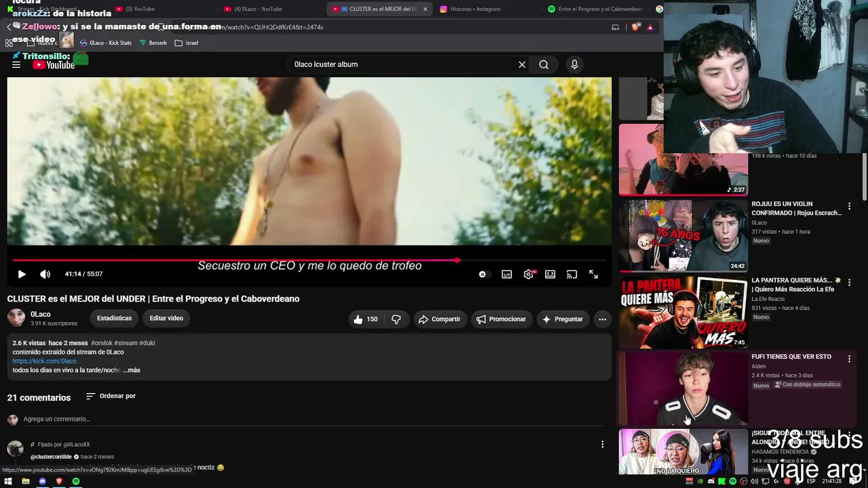The image size is (868, 488).
Task: Click the Brave Shields lion icon
Action: [635, 27]
